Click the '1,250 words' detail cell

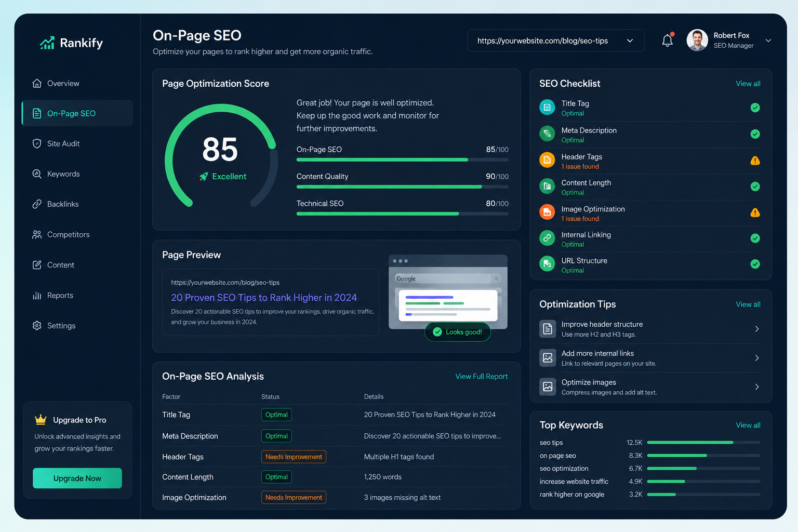(383, 477)
